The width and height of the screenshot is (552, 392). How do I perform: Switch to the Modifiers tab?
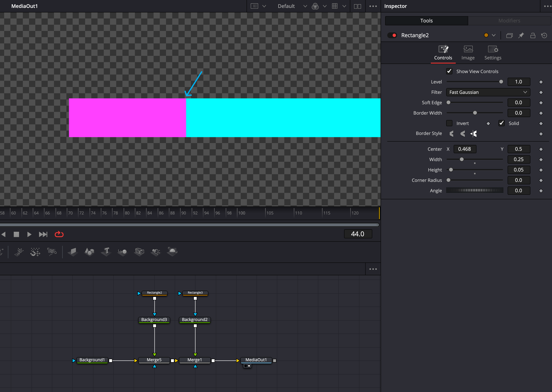(x=509, y=21)
